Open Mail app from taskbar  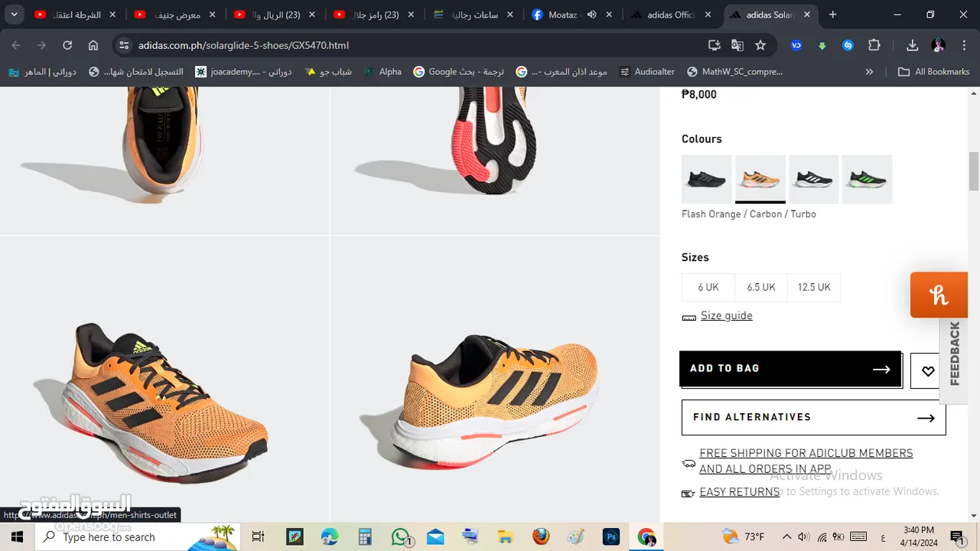[435, 536]
